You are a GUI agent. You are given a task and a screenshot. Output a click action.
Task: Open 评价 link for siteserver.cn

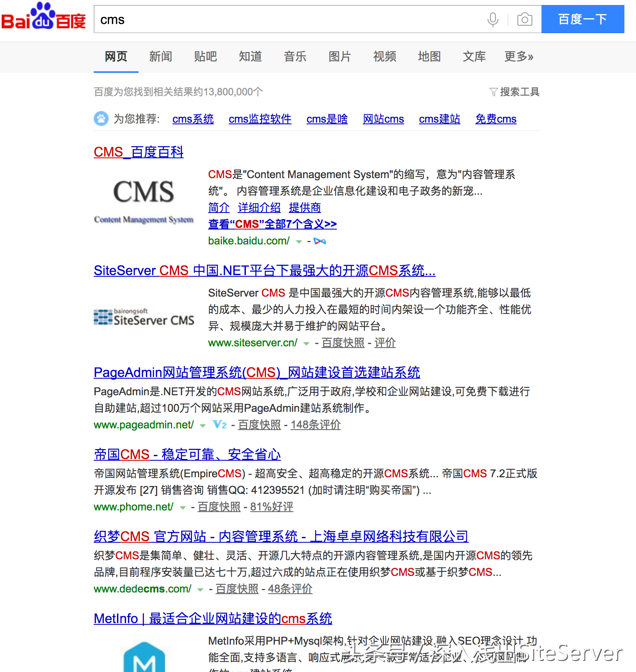(385, 343)
